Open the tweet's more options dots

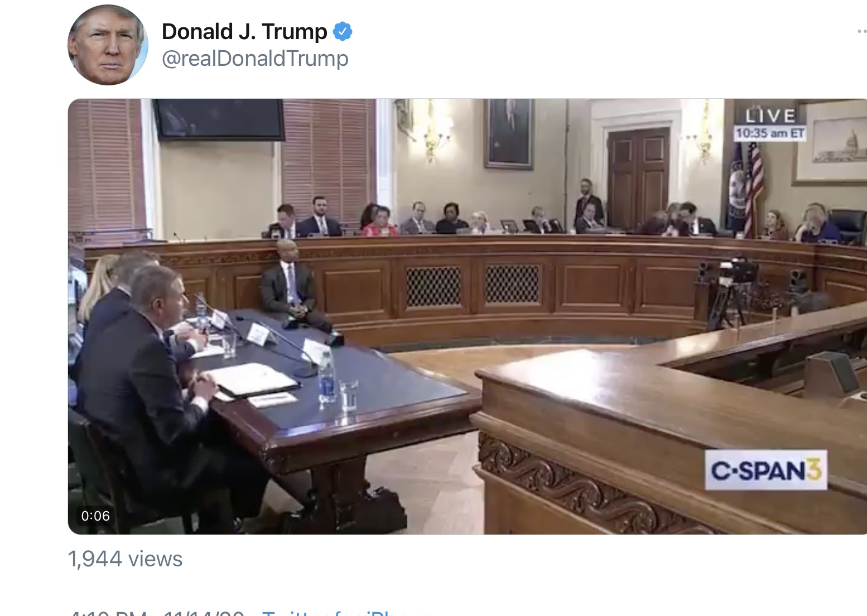pyautogui.click(x=862, y=32)
